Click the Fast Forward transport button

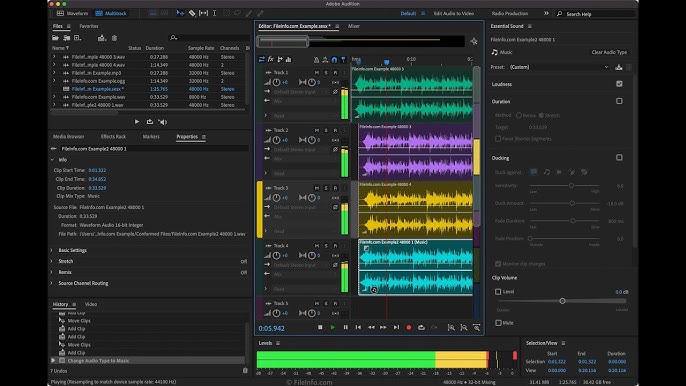click(383, 327)
